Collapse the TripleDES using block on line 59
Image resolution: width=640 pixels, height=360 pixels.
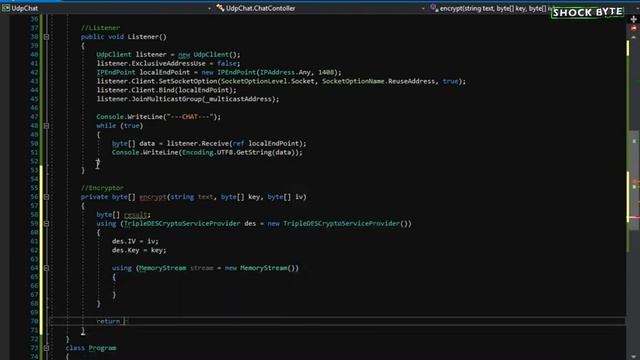click(x=46, y=224)
